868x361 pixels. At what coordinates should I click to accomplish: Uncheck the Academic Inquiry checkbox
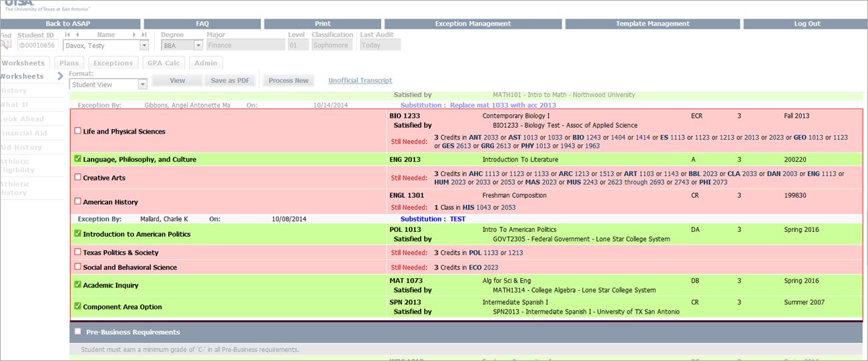pos(78,285)
